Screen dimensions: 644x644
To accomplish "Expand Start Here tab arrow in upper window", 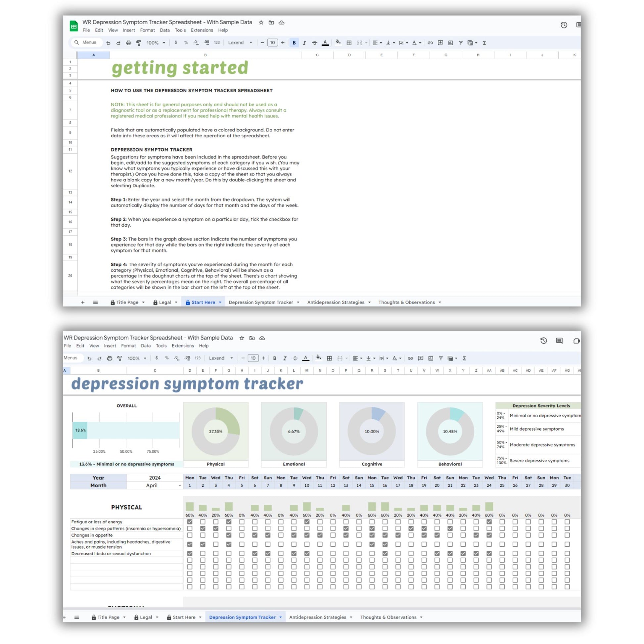I will [220, 302].
